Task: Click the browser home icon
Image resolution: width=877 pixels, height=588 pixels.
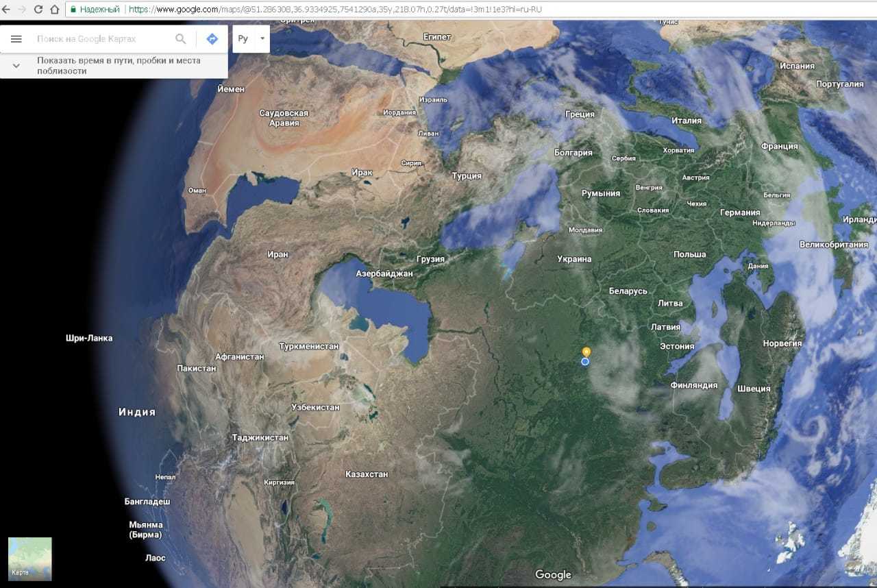Action: 55,10
